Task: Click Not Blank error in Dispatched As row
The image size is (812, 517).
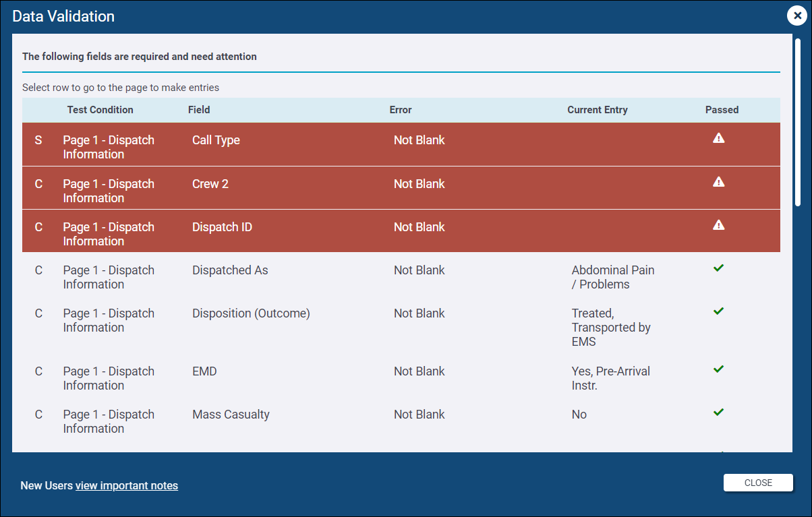Action: 419,270
